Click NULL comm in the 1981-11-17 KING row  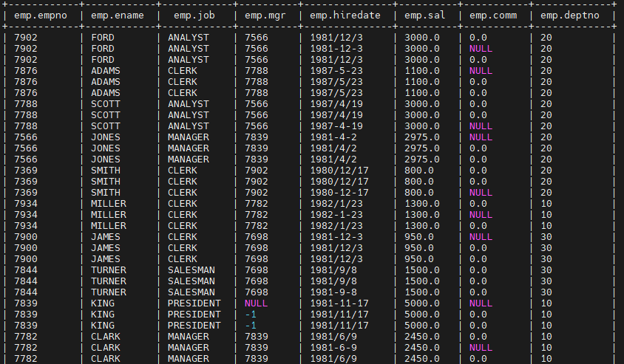[481, 303]
